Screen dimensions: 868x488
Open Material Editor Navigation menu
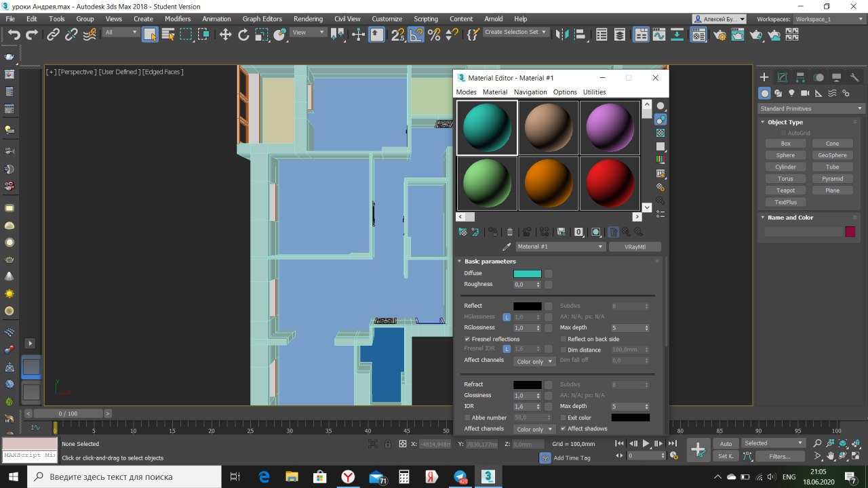[x=530, y=92]
